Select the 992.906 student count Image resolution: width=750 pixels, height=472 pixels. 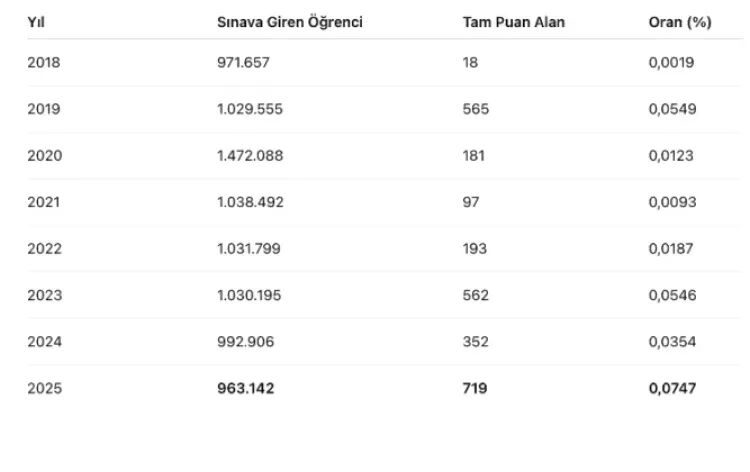(x=245, y=342)
